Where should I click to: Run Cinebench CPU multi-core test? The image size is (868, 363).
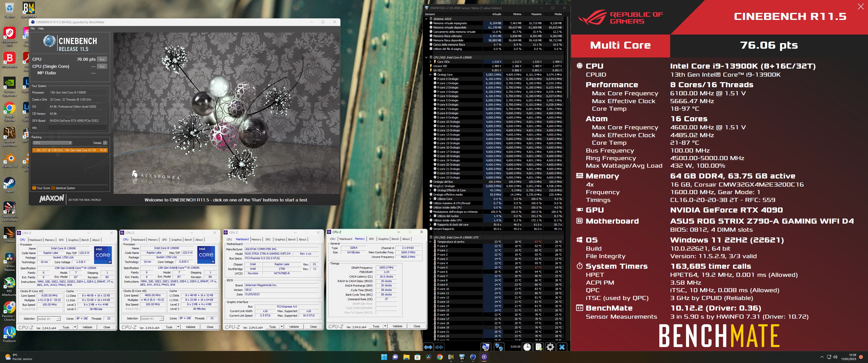[x=102, y=59]
